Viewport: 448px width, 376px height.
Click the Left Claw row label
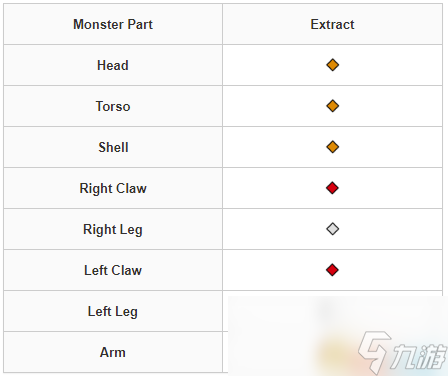coord(113,270)
